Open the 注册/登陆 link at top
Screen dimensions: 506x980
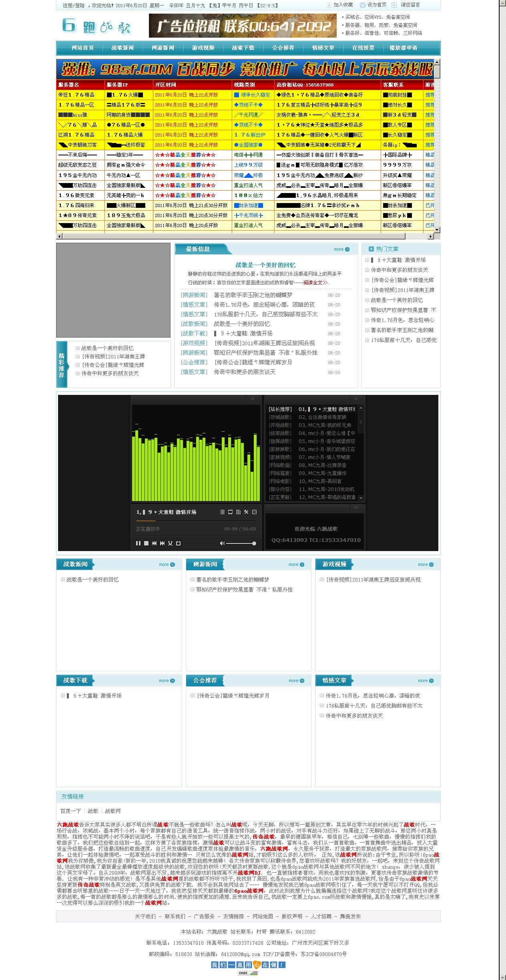point(72,6)
